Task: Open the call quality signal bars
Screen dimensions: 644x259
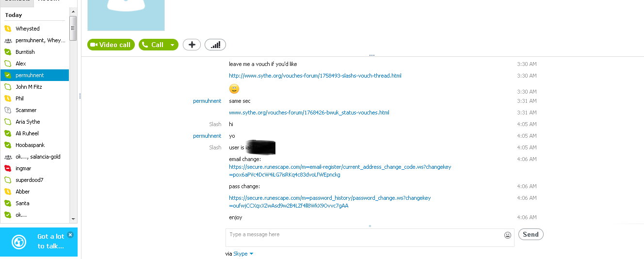Action: pos(215,45)
